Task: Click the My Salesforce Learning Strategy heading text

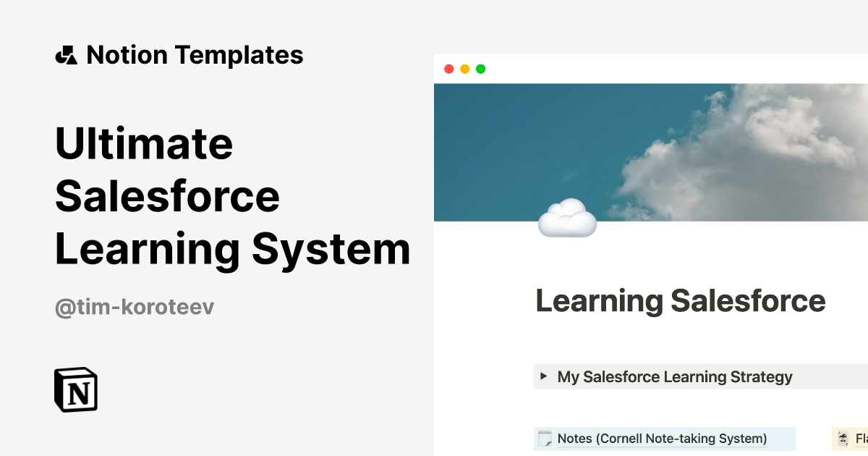Action: pyautogui.click(x=674, y=377)
